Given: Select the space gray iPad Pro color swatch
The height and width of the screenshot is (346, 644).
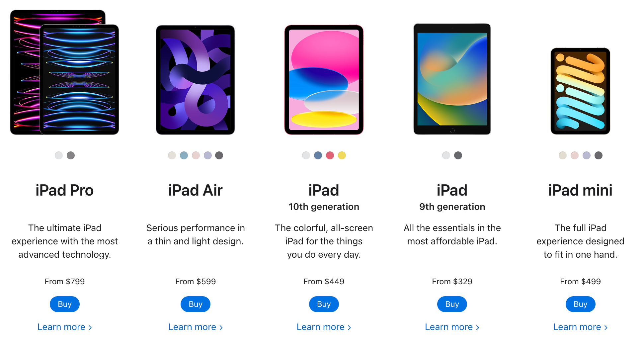Looking at the screenshot, I should [71, 155].
